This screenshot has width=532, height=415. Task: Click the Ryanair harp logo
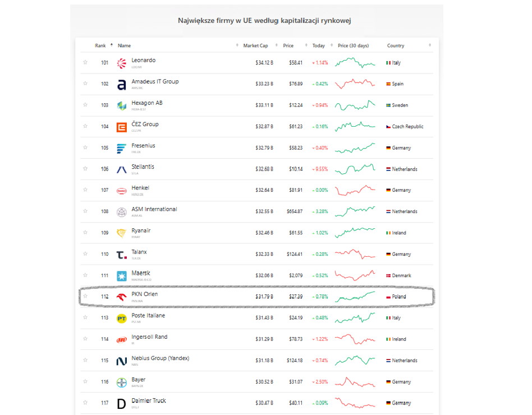(121, 233)
